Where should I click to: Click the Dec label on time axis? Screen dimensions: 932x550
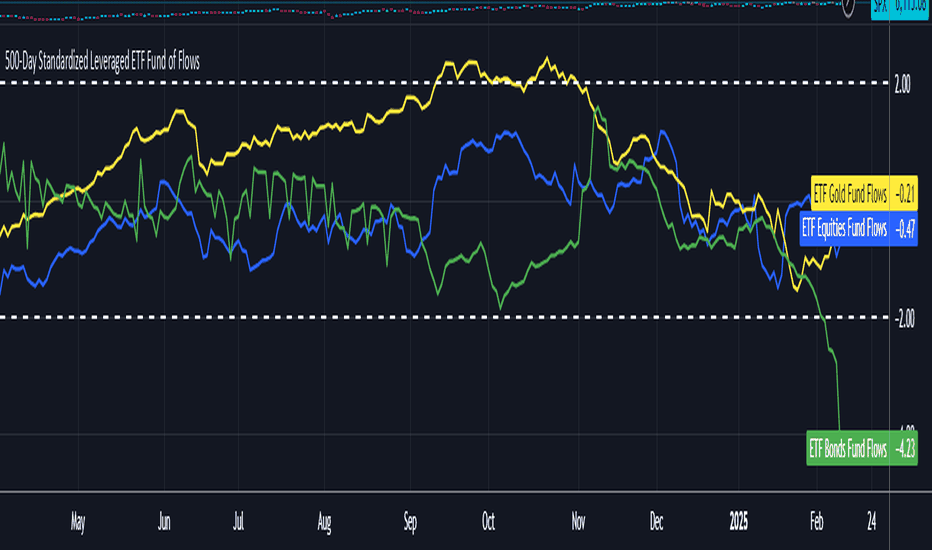point(656,521)
